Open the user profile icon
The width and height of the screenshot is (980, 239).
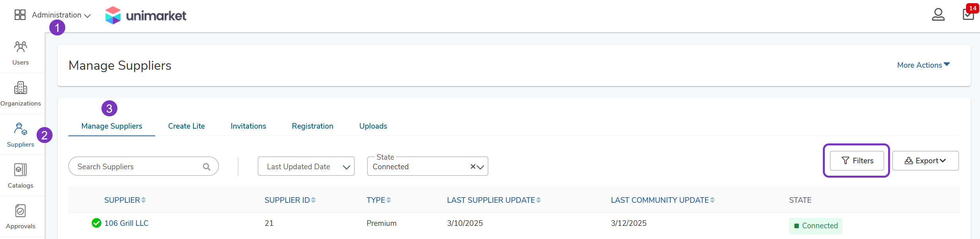pyautogui.click(x=938, y=15)
